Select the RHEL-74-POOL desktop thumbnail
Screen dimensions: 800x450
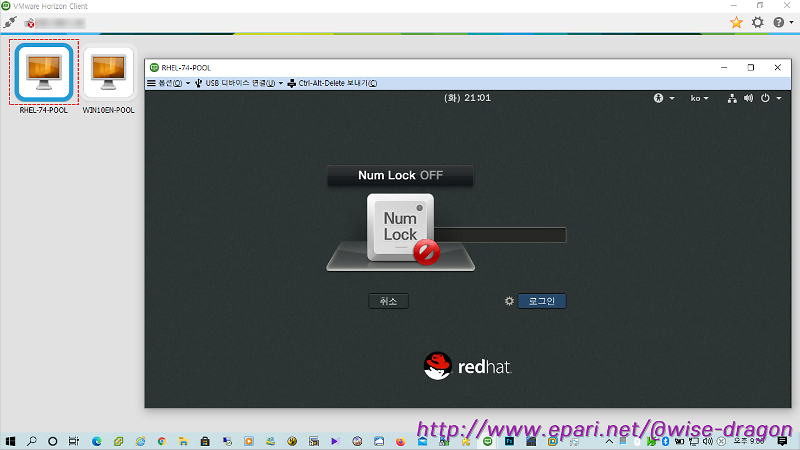pos(44,73)
